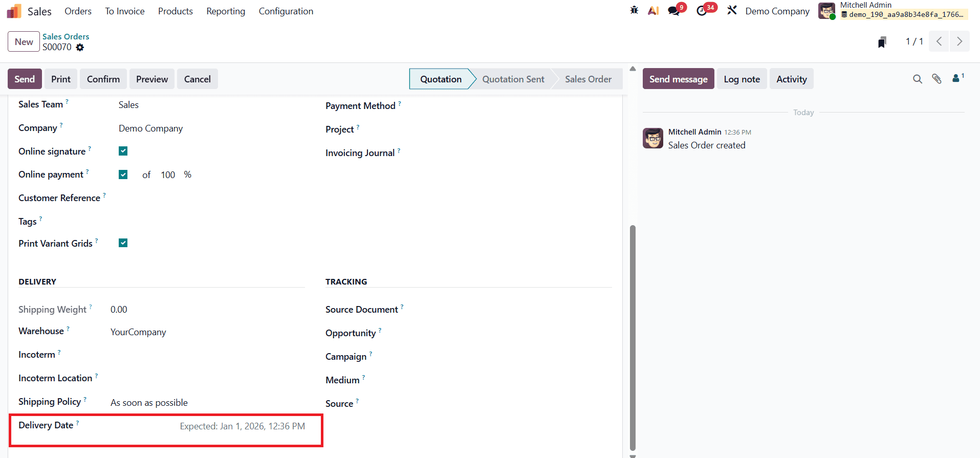Show help tooltip for Sales Team
This screenshot has height=458, width=980.
point(67,101)
